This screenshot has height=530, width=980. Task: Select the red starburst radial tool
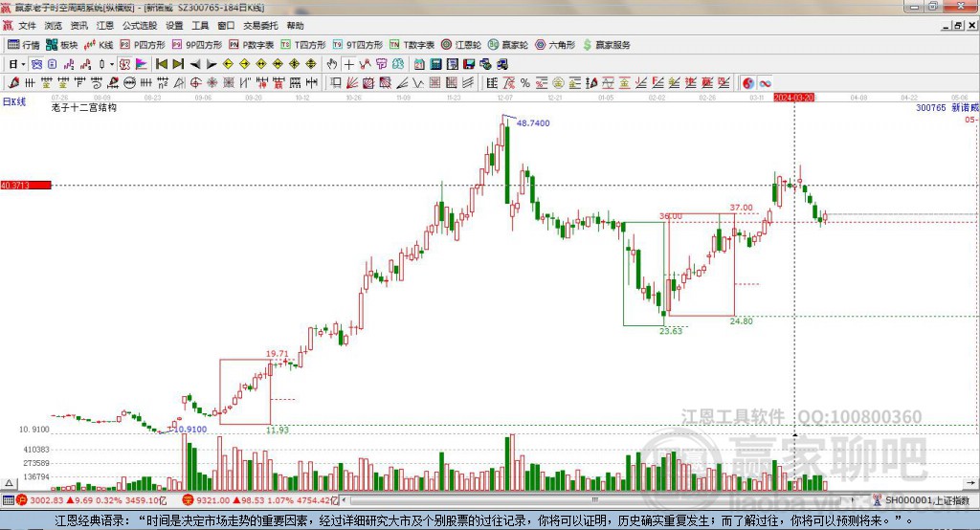[212, 83]
